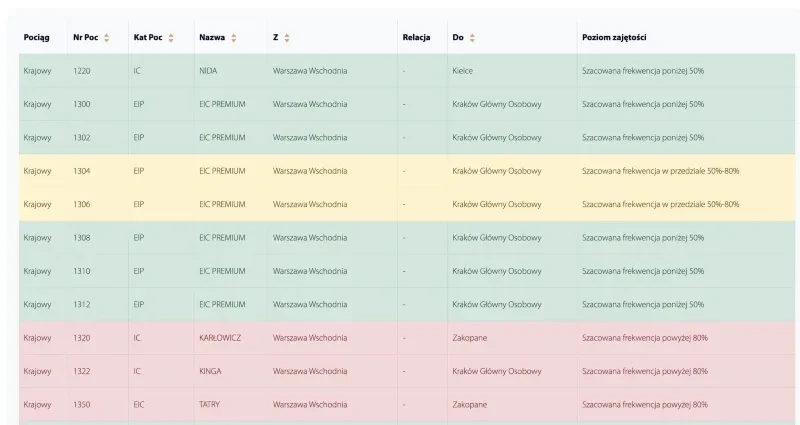Click Warszawa Wschodnia in row 1350

[x=310, y=405]
